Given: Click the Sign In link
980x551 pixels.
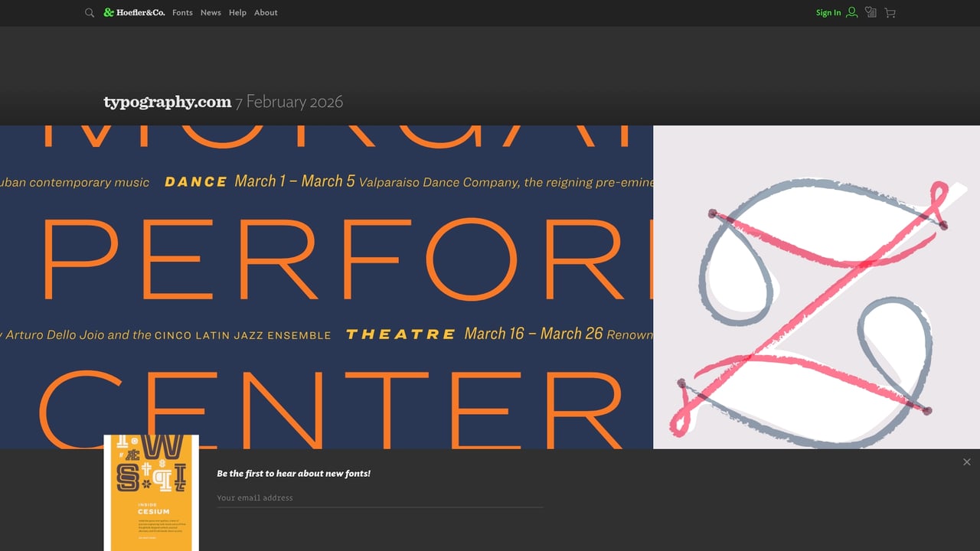Looking at the screenshot, I should pos(828,13).
